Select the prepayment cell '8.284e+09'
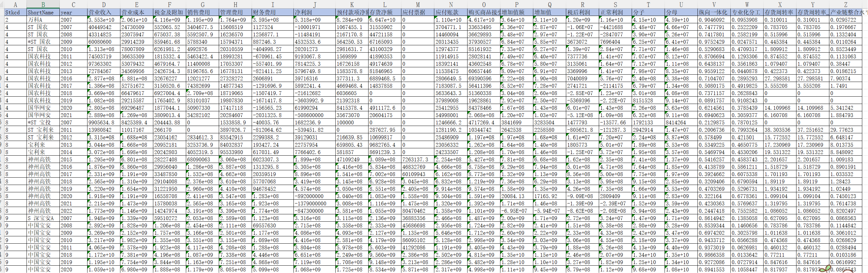 (x=352, y=20)
